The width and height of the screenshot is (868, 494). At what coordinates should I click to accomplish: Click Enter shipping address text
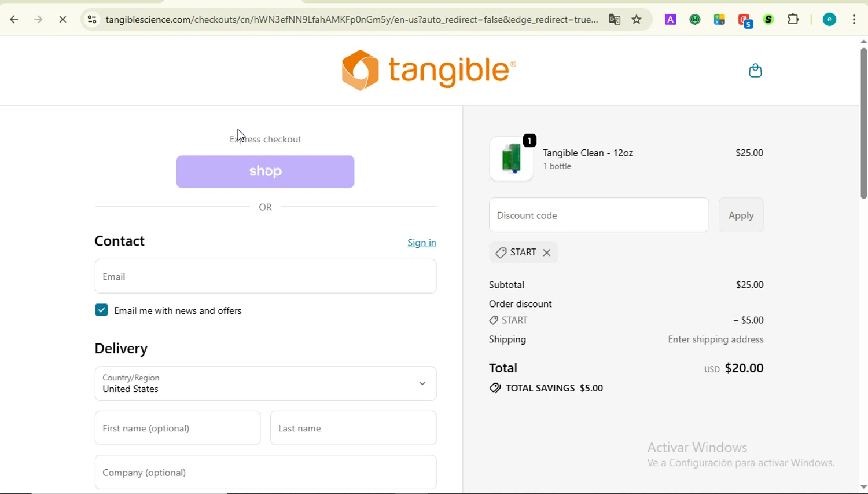click(x=716, y=339)
